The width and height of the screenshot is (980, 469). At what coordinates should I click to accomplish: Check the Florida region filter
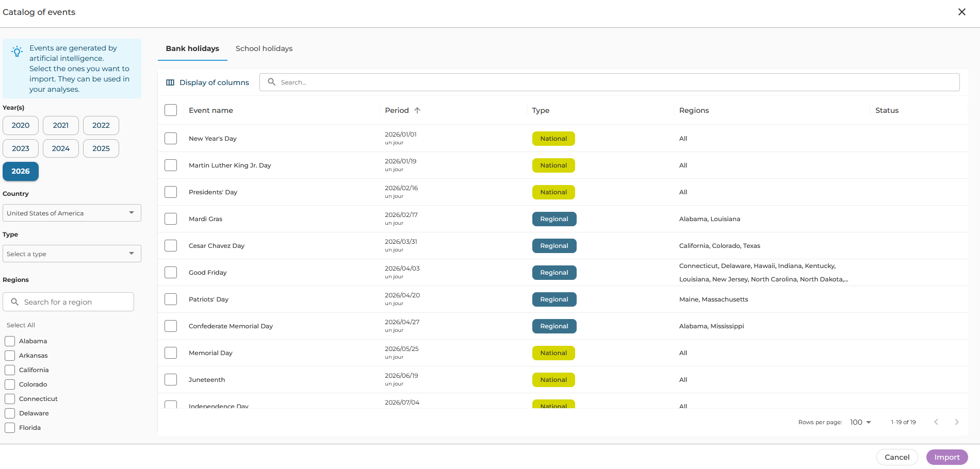(x=10, y=428)
